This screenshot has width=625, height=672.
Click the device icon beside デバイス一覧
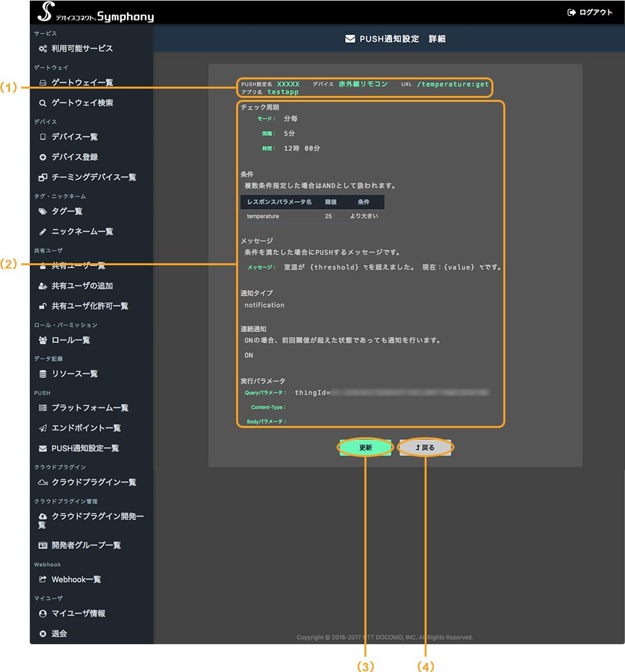click(x=43, y=137)
